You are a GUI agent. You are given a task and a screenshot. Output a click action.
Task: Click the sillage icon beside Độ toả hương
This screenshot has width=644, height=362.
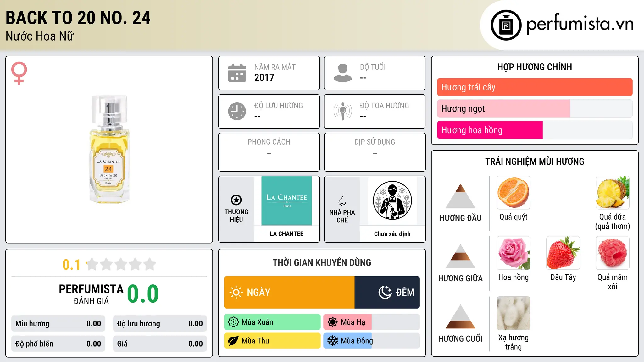click(x=342, y=111)
